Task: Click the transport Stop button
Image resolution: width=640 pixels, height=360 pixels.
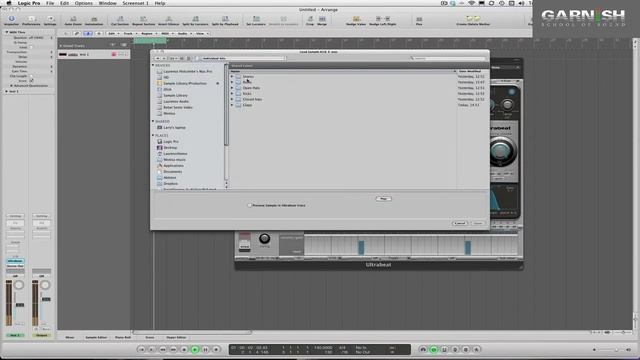Action: 184,349
